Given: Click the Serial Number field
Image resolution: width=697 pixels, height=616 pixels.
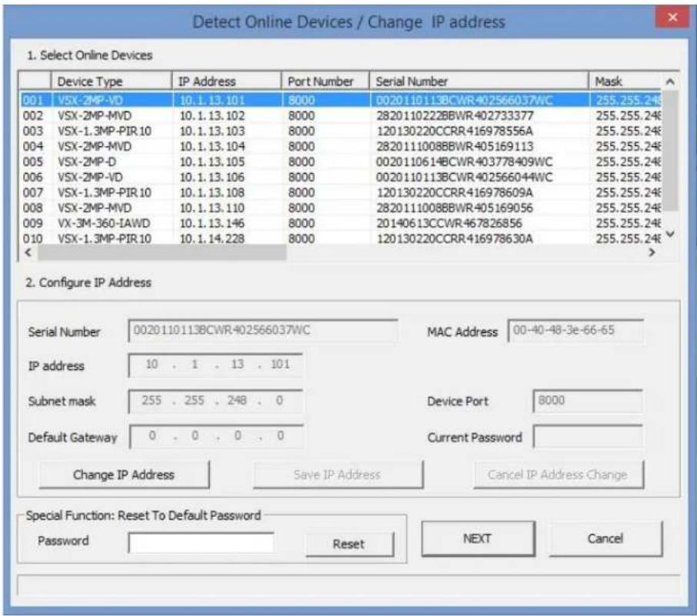Looking at the screenshot, I should [x=262, y=331].
